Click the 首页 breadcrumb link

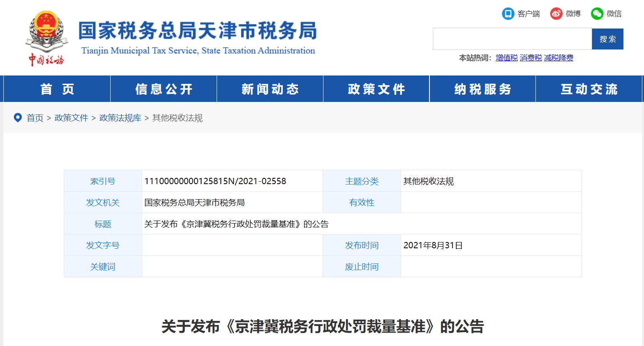[x=35, y=118]
